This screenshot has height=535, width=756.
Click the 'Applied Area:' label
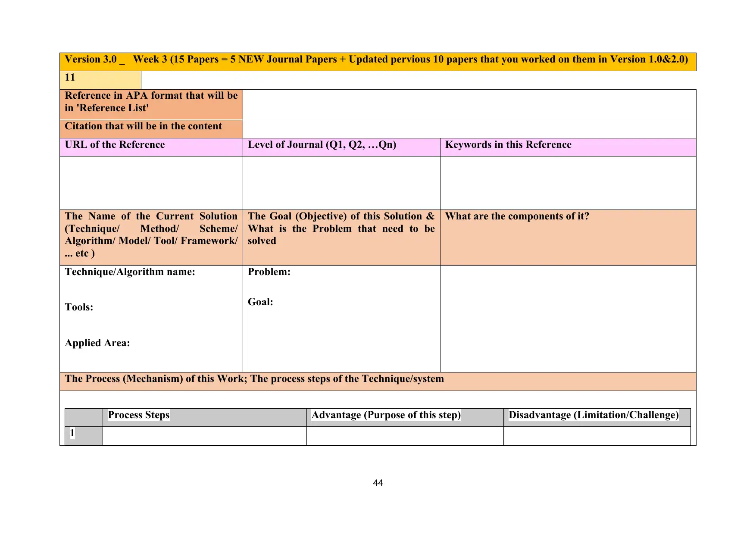point(97,343)
